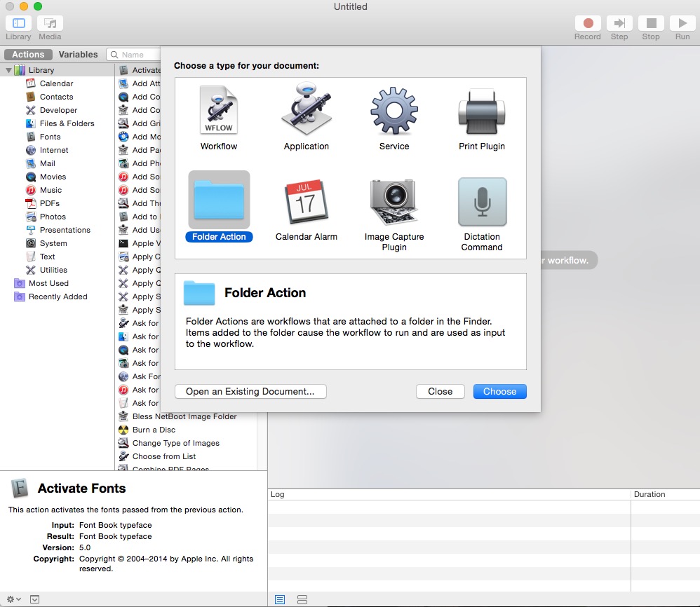Image resolution: width=700 pixels, height=607 pixels.
Task: Click the Choose button
Action: [499, 392]
